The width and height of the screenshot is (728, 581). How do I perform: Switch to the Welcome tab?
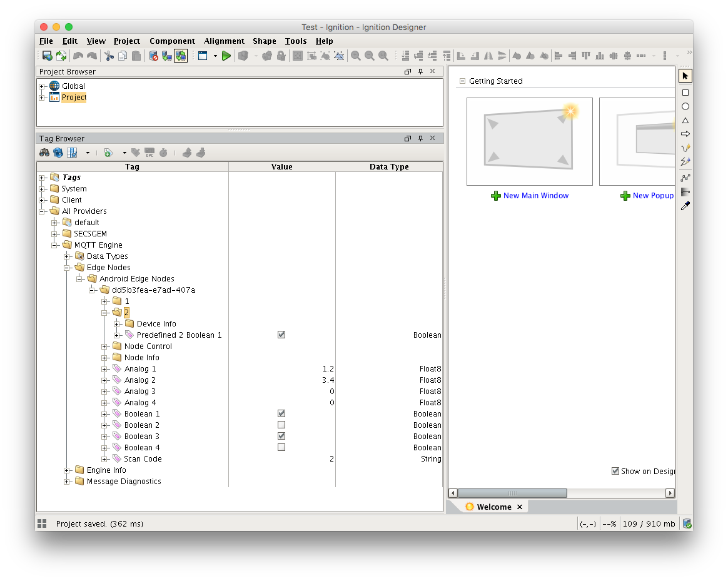pos(494,507)
